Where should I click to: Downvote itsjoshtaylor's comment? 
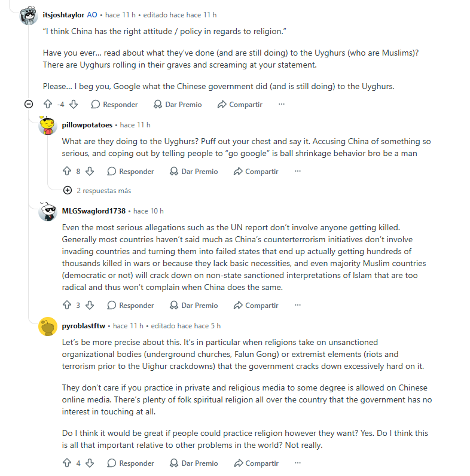74,105
